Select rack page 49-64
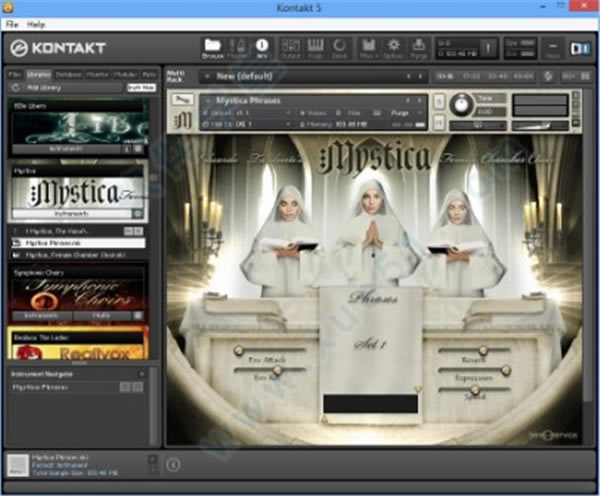This screenshot has width=600, height=496. pyautogui.click(x=523, y=77)
